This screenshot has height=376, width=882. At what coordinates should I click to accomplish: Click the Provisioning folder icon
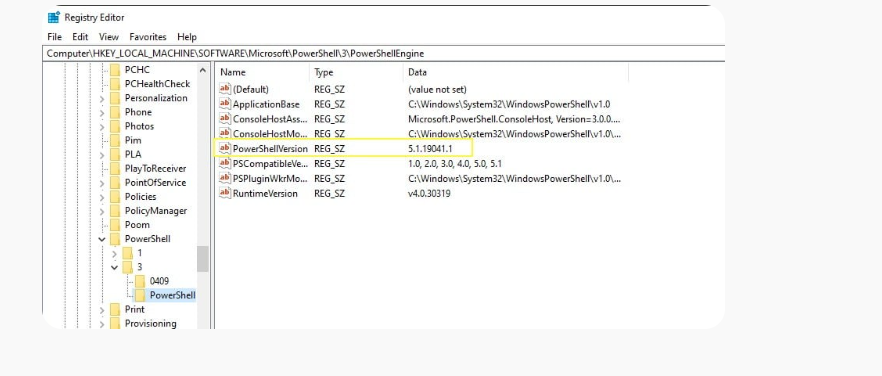115,323
